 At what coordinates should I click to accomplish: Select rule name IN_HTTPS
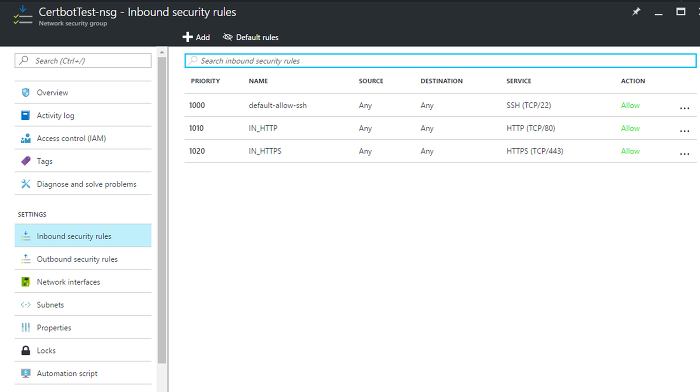coord(265,151)
